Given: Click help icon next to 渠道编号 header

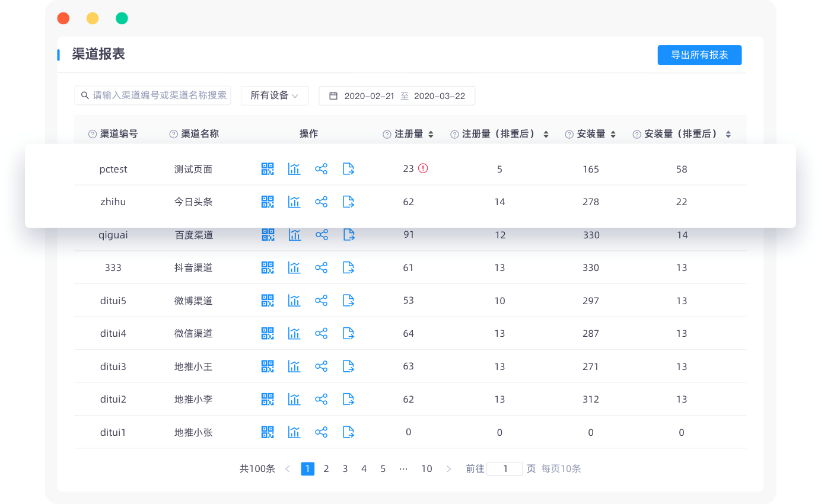Looking at the screenshot, I should (93, 134).
